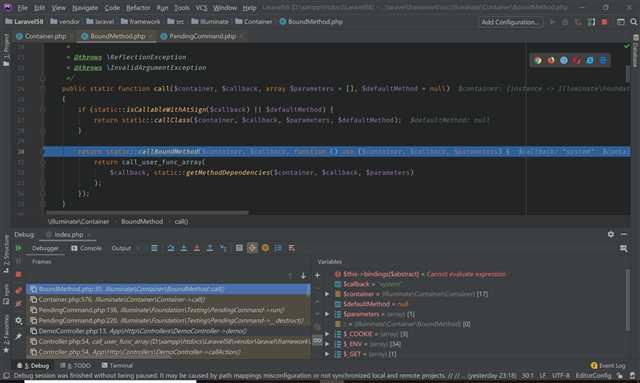Viewport: 640px width, 383px height.
Task: Expand the $_ENV variable node
Action: 327,344
